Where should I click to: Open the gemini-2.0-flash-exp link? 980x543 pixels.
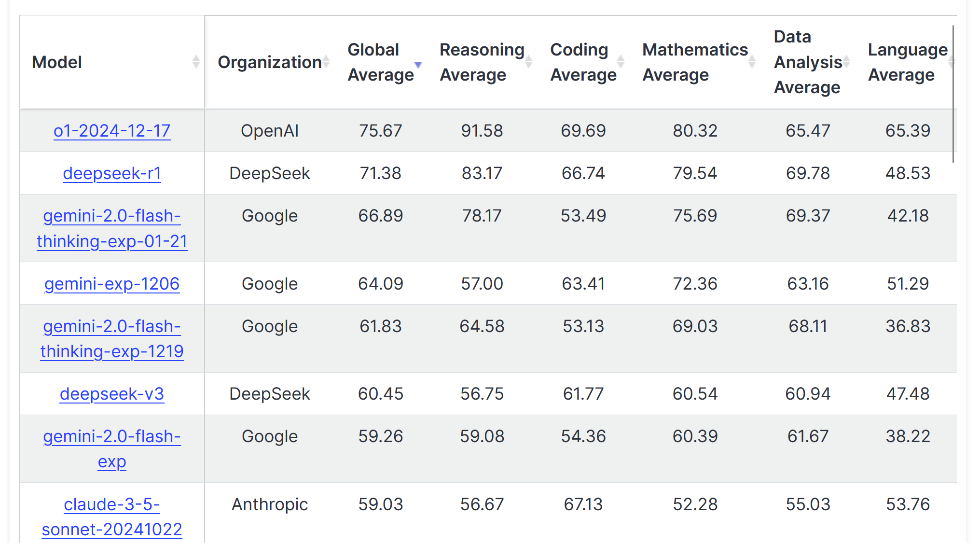[x=112, y=449]
